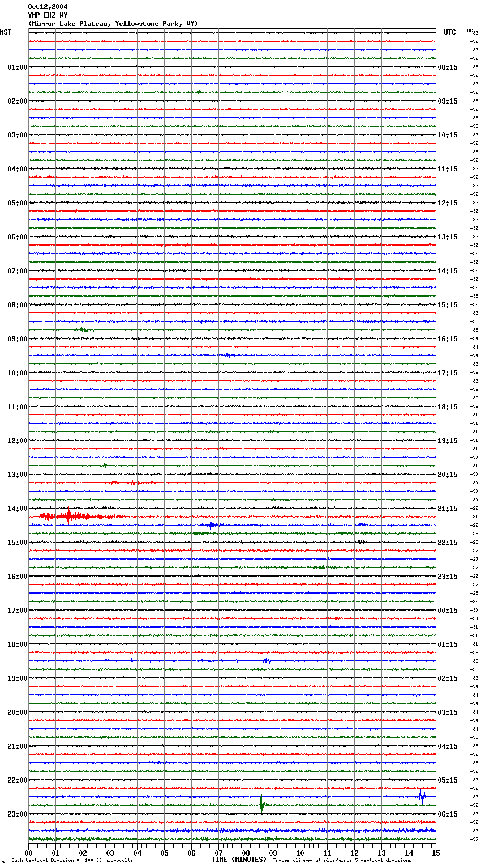481x868 pixels.
Task: Click the 00 minute tick label
Action: [x=29, y=853]
